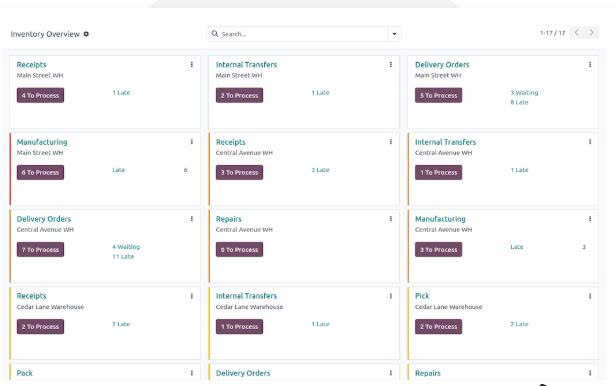Click the search magnifier icon
The width and height of the screenshot is (616, 386).
215,34
